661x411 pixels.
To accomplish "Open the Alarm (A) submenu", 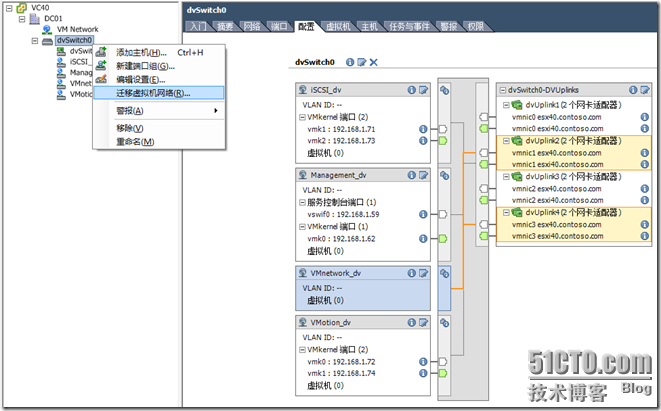I will click(x=159, y=111).
